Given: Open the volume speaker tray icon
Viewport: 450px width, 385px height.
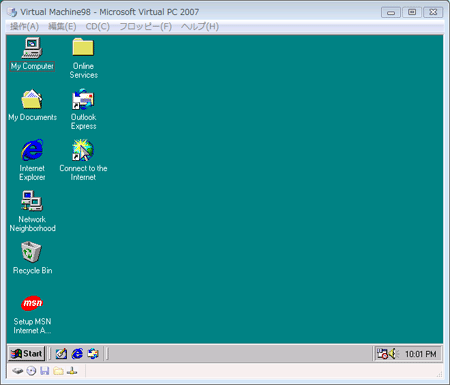Looking at the screenshot, I should [x=393, y=353].
